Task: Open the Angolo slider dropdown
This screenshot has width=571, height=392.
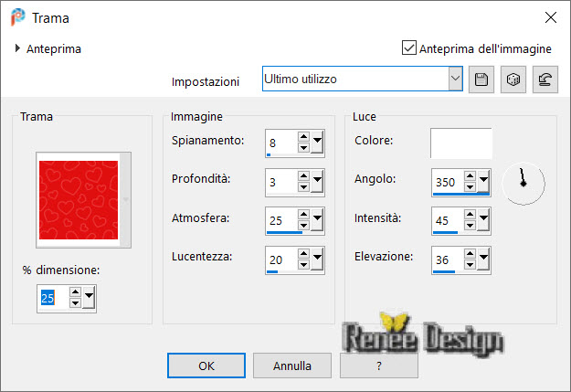Action: coord(483,181)
